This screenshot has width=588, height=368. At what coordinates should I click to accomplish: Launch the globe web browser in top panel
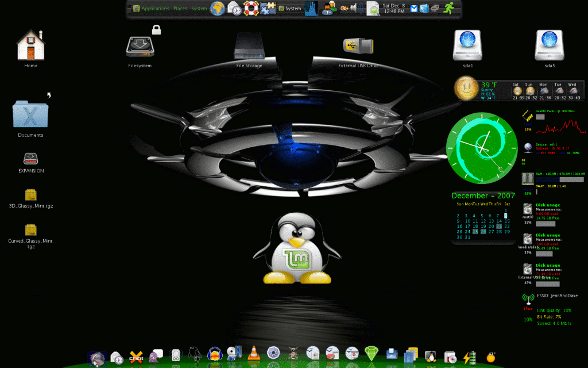(217, 8)
